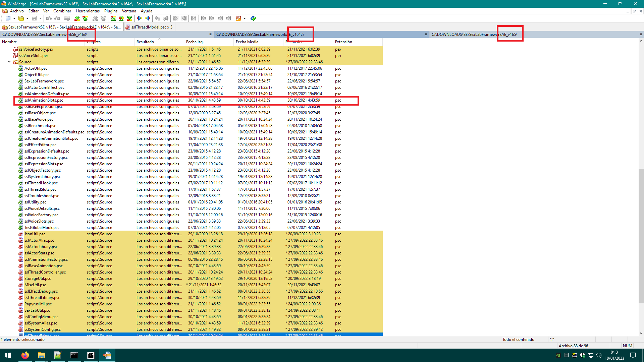Jump to Last Difference icon
The width and height of the screenshot is (644, 362).
coord(129,18)
